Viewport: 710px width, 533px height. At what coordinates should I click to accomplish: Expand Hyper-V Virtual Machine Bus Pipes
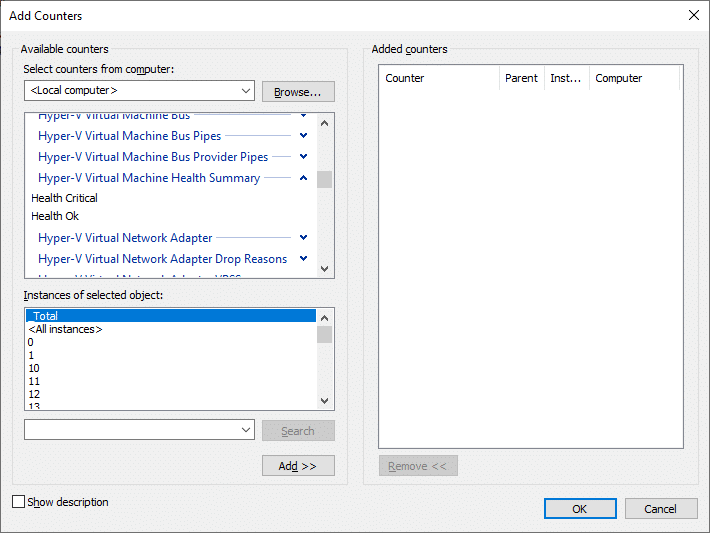coord(303,135)
